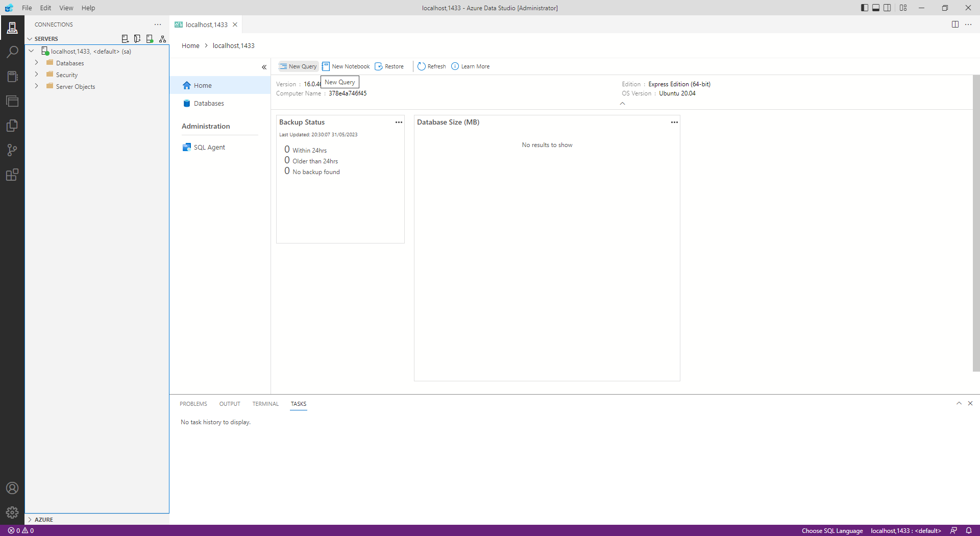Open the Manage gear in the activity bar
The width and height of the screenshot is (980, 536).
click(x=12, y=513)
